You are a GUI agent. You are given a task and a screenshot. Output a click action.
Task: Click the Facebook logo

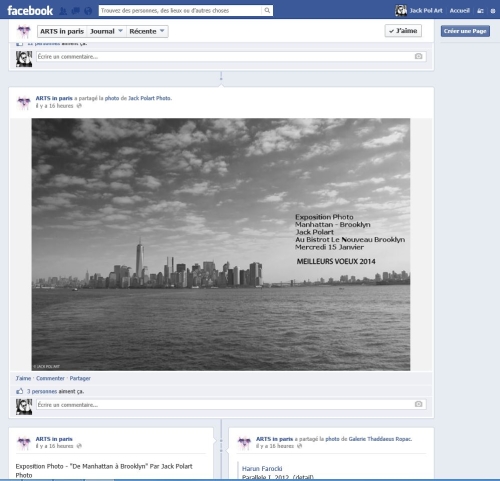point(30,11)
